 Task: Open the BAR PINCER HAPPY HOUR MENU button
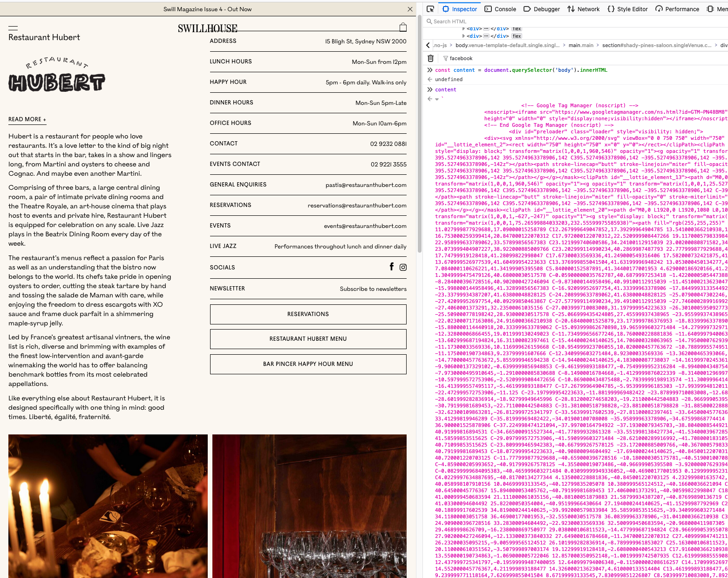308,364
